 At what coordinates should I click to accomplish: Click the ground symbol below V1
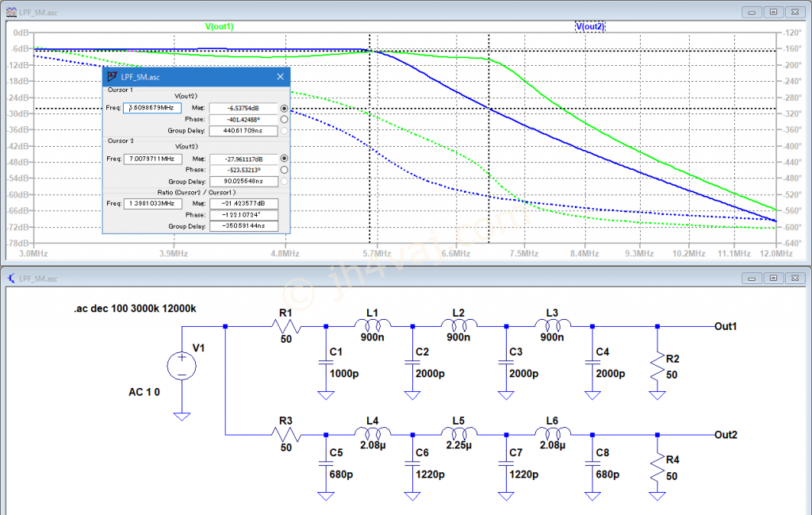click(x=182, y=416)
